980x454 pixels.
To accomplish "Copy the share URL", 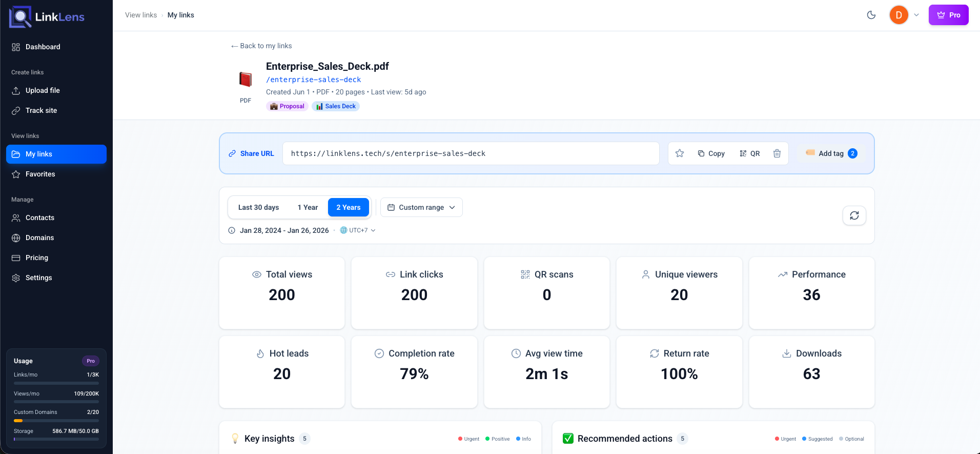I will click(711, 153).
